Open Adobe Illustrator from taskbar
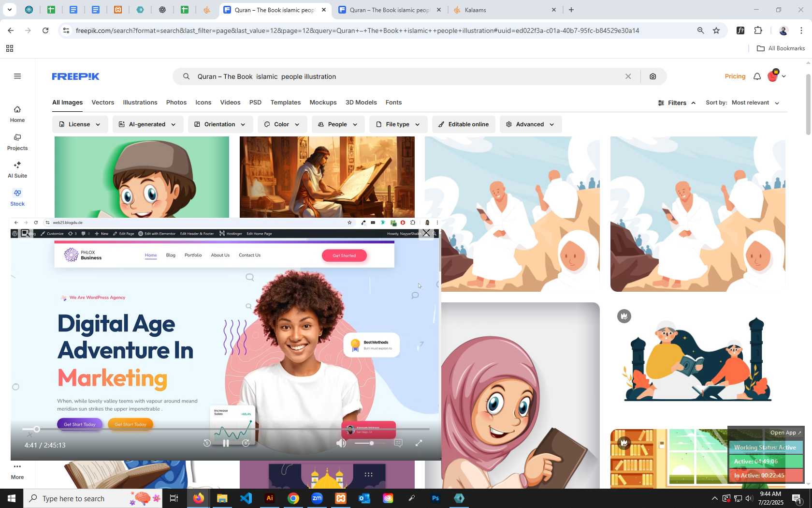 pyautogui.click(x=270, y=498)
